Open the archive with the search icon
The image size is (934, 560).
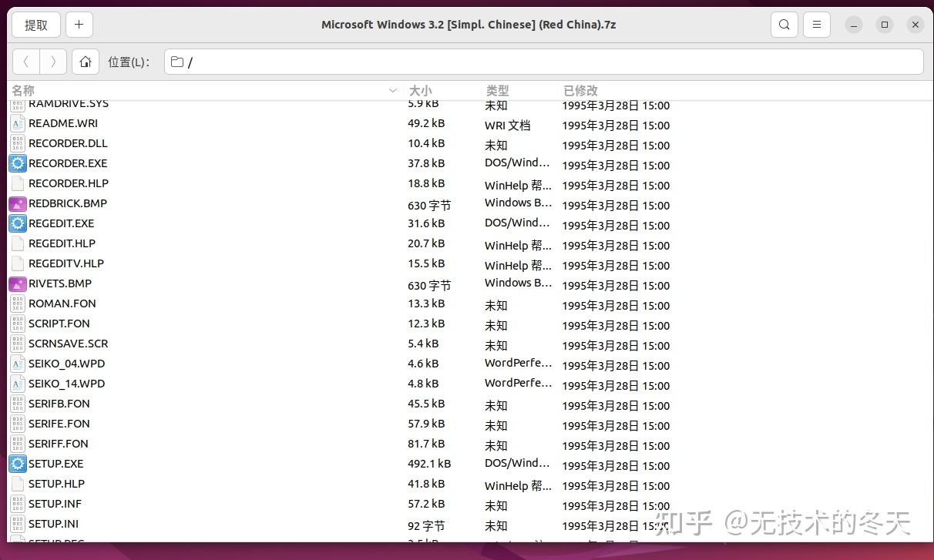[x=784, y=24]
